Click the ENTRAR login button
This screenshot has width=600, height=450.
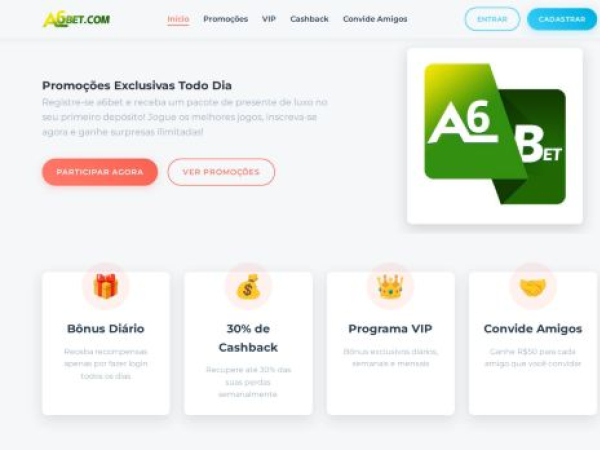click(492, 19)
